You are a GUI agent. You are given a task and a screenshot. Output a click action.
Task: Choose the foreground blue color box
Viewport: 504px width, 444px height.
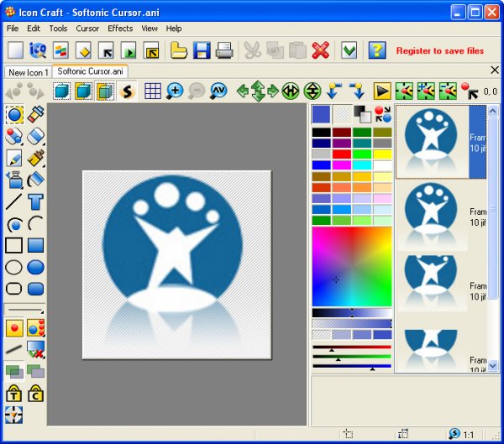321,114
